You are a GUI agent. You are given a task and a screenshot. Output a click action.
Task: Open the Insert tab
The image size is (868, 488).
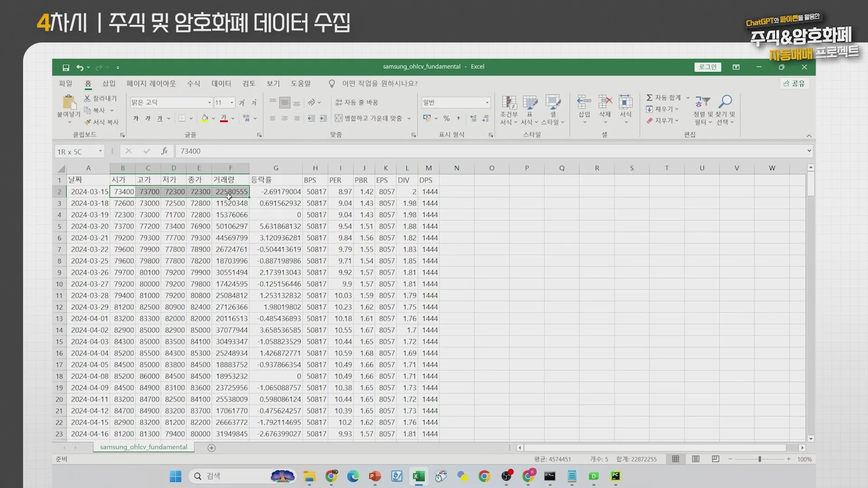coord(109,84)
